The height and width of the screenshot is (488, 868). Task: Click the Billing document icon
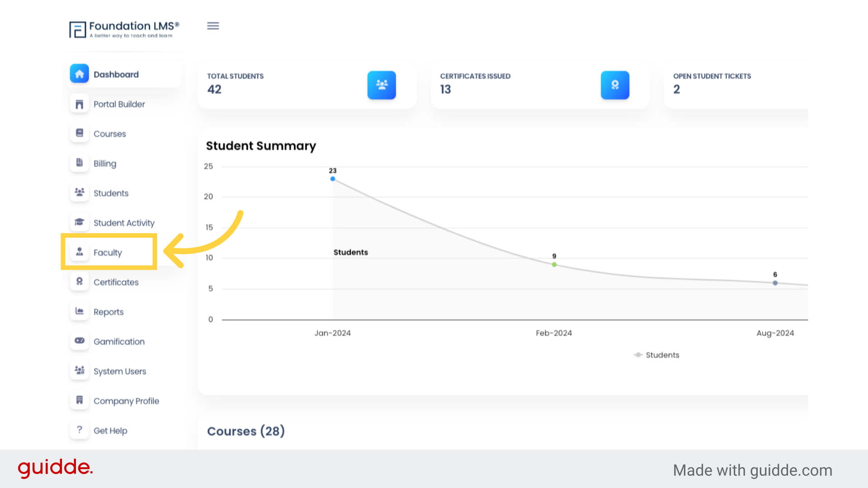[80, 163]
